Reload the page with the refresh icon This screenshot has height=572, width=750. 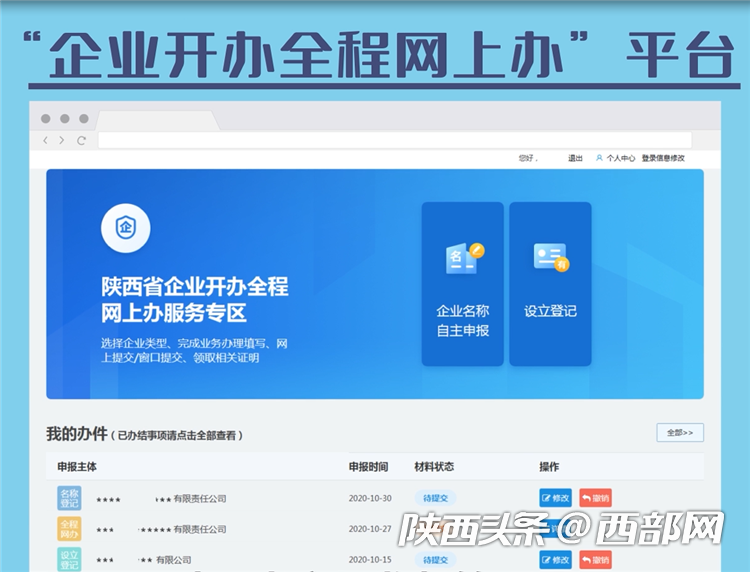pos(81,140)
